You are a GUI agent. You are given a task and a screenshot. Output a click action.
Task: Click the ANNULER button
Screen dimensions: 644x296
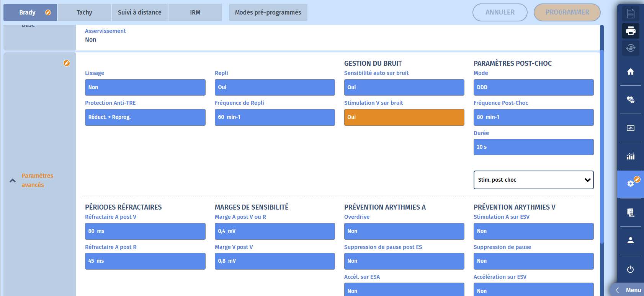500,13
